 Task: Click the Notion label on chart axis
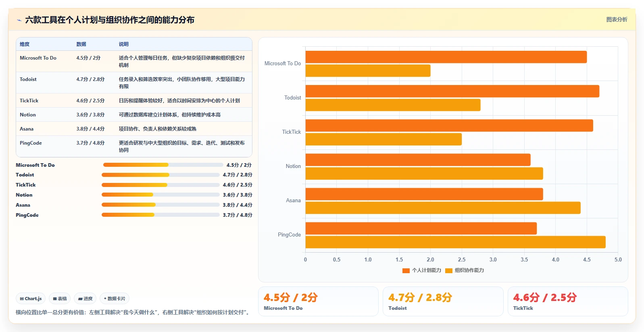(x=293, y=166)
